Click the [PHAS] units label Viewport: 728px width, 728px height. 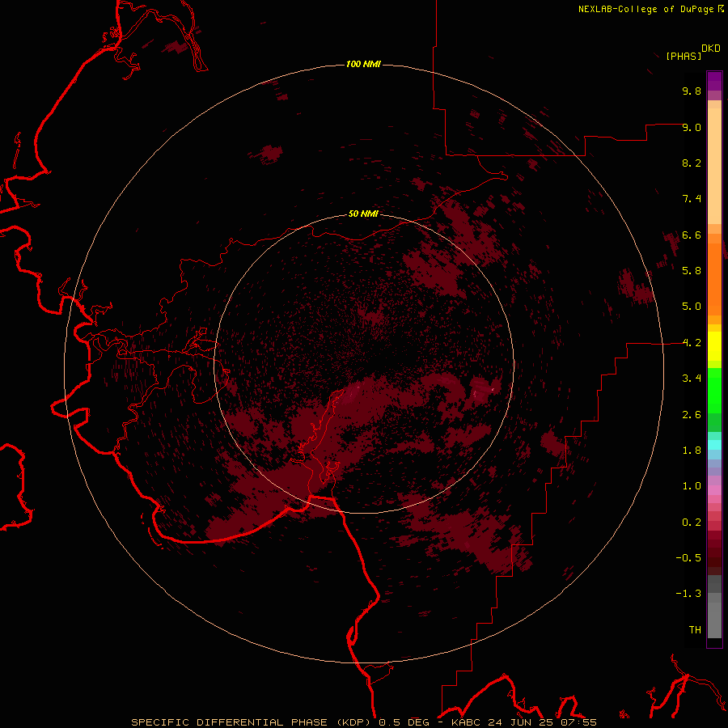pyautogui.click(x=684, y=56)
